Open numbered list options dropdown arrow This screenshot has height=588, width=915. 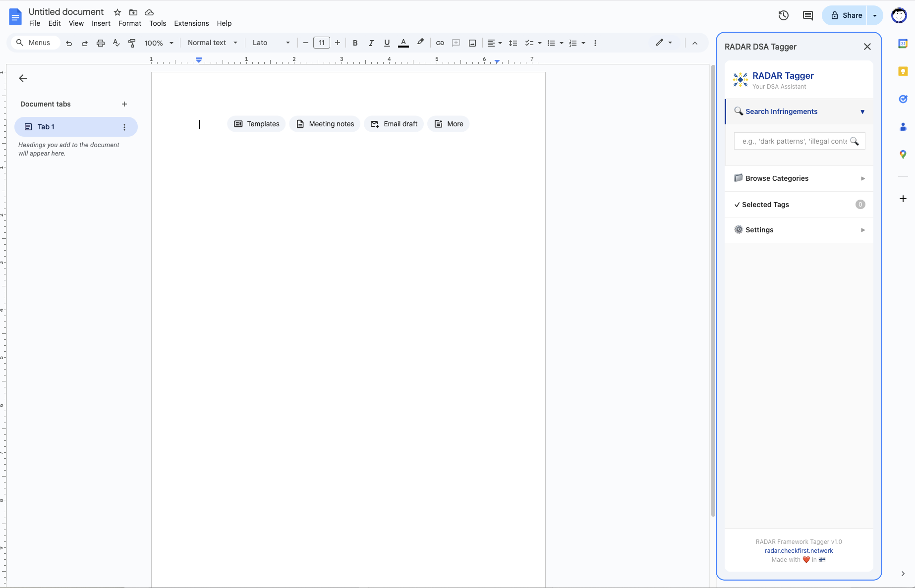[583, 43]
